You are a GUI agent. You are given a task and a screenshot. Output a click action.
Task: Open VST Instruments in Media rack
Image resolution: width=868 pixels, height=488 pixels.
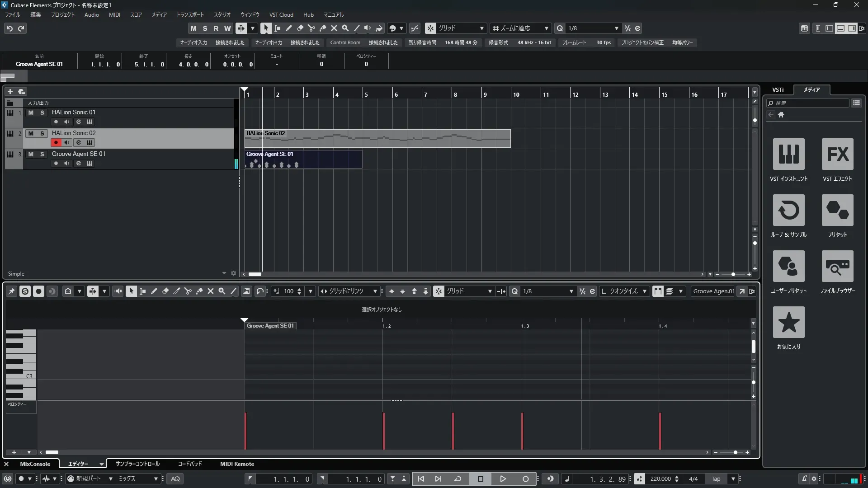coord(788,154)
